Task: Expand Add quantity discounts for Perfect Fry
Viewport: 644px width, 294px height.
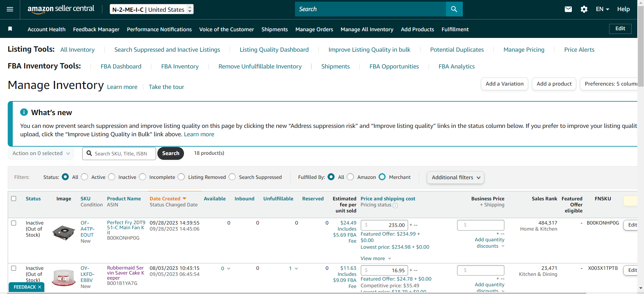Action: [490, 243]
